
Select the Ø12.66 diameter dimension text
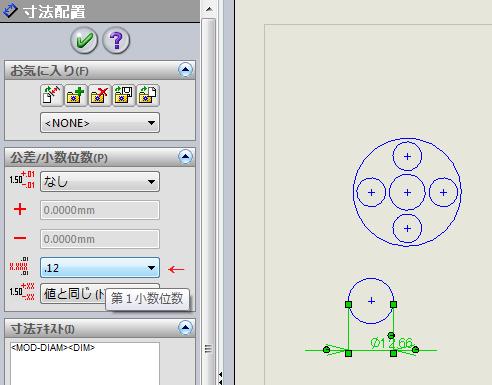pos(392,343)
